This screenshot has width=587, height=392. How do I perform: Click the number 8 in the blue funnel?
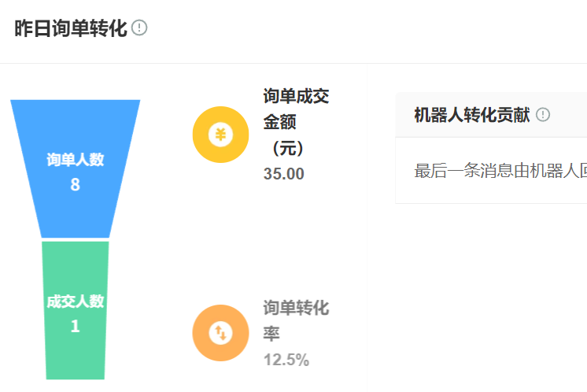pyautogui.click(x=76, y=185)
